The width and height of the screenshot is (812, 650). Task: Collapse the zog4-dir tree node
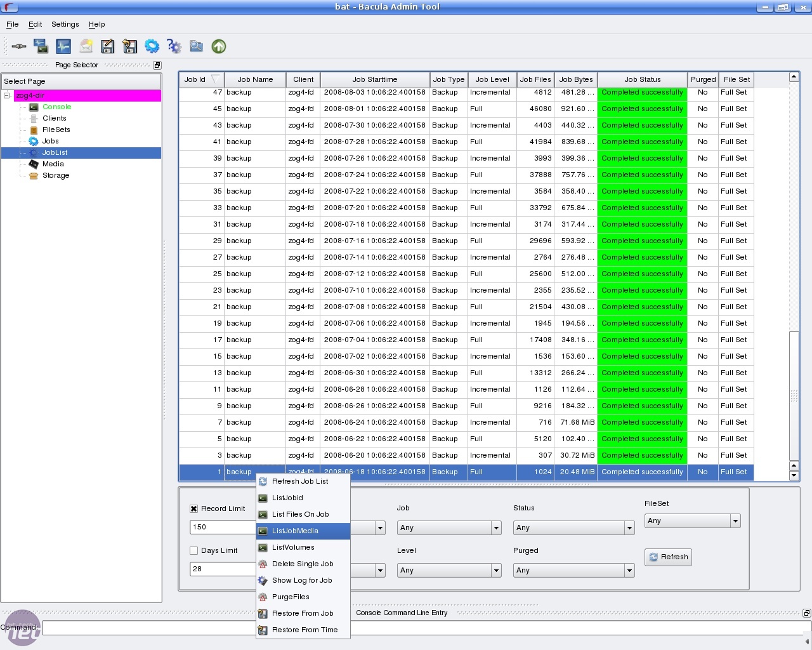click(7, 95)
